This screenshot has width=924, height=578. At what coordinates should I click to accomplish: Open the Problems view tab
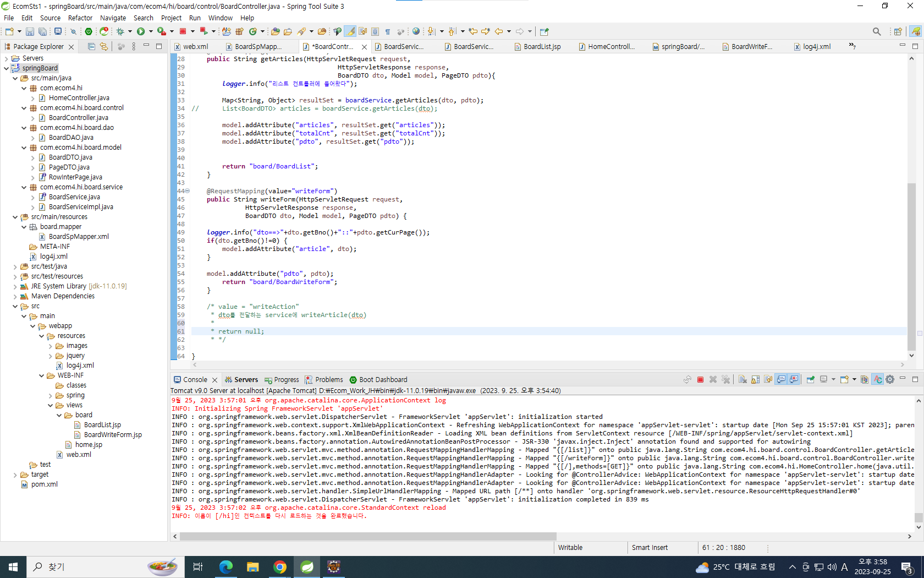pyautogui.click(x=324, y=379)
